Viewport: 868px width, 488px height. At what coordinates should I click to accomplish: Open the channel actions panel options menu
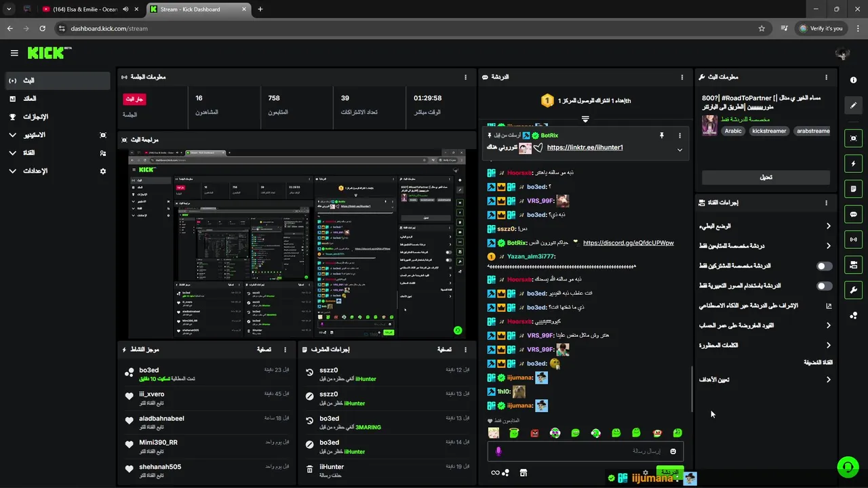pos(826,203)
